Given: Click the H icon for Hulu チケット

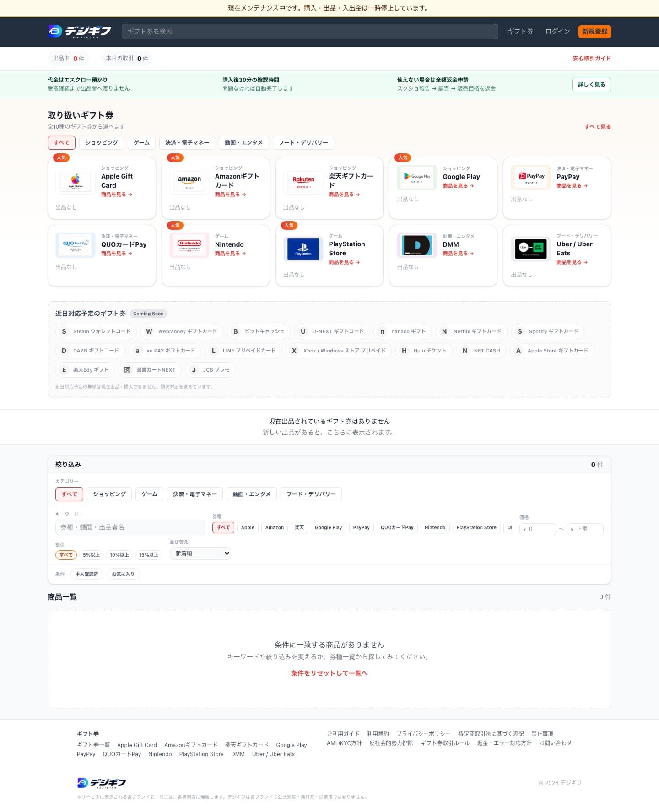Looking at the screenshot, I should (x=404, y=351).
